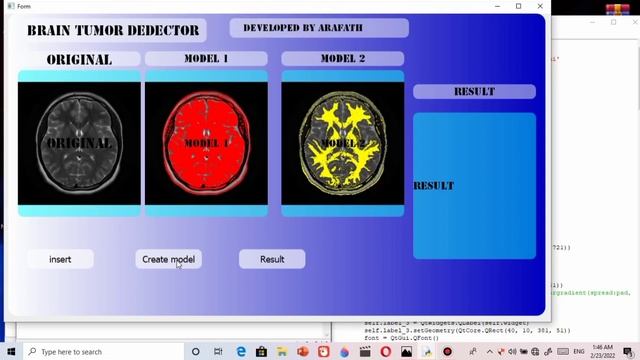
Task: Show hidden system tray icons
Action: (490, 351)
